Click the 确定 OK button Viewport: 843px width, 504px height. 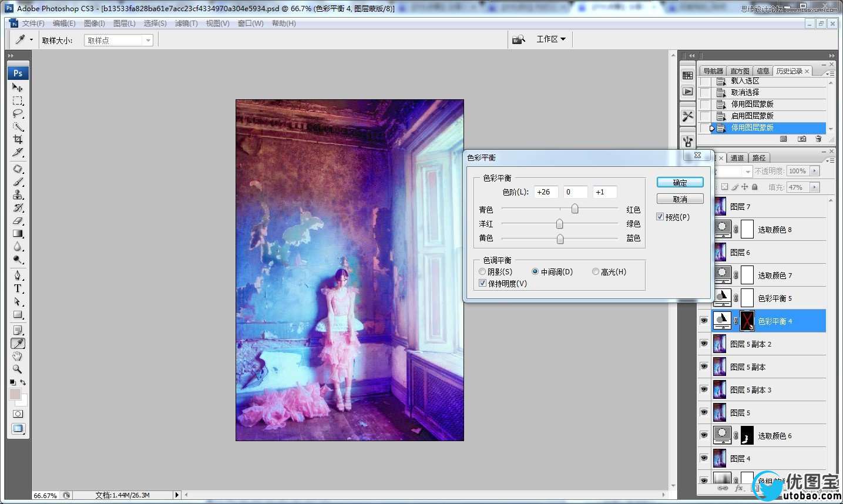680,183
